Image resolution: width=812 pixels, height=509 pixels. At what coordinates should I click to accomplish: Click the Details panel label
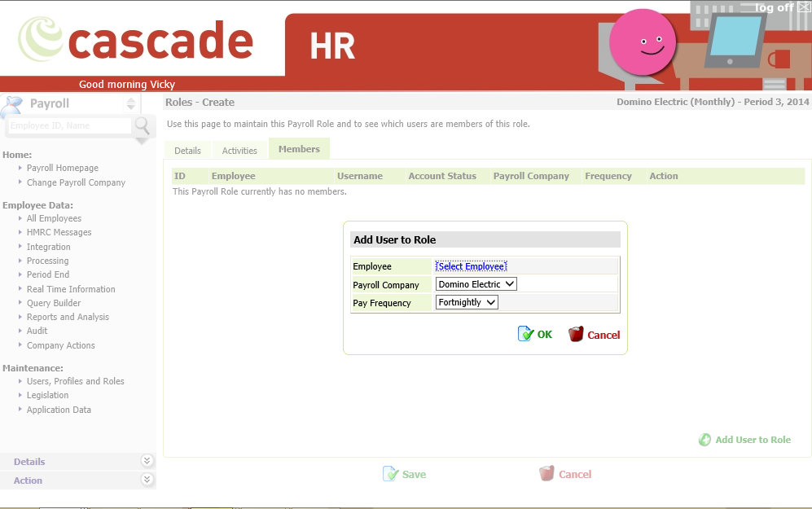point(29,462)
